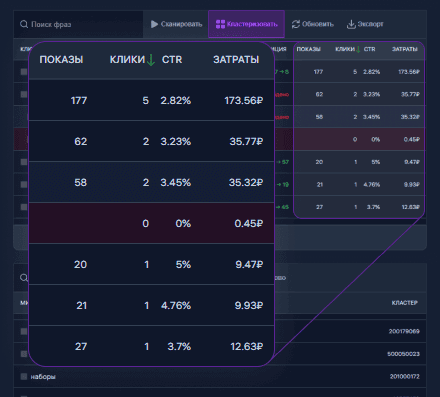This screenshot has width=440, height=397.
Task: Click the play icon beside Сканировать
Action: (154, 24)
